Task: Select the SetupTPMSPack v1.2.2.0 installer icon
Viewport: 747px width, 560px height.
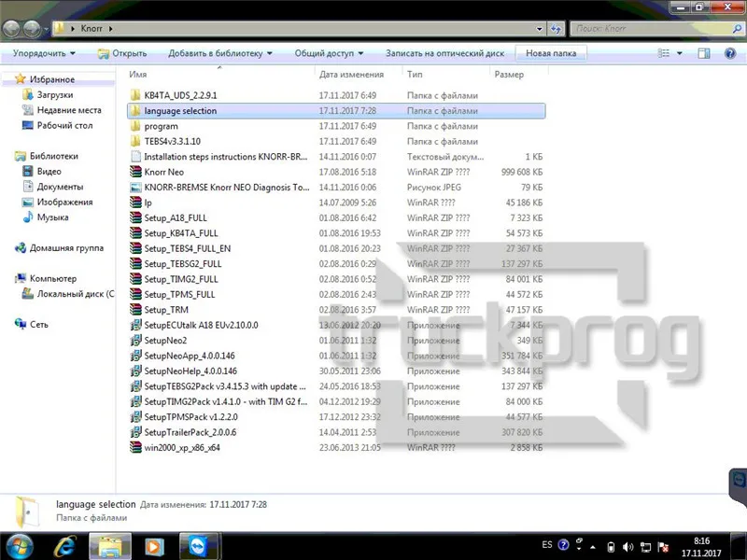Action: [x=135, y=416]
